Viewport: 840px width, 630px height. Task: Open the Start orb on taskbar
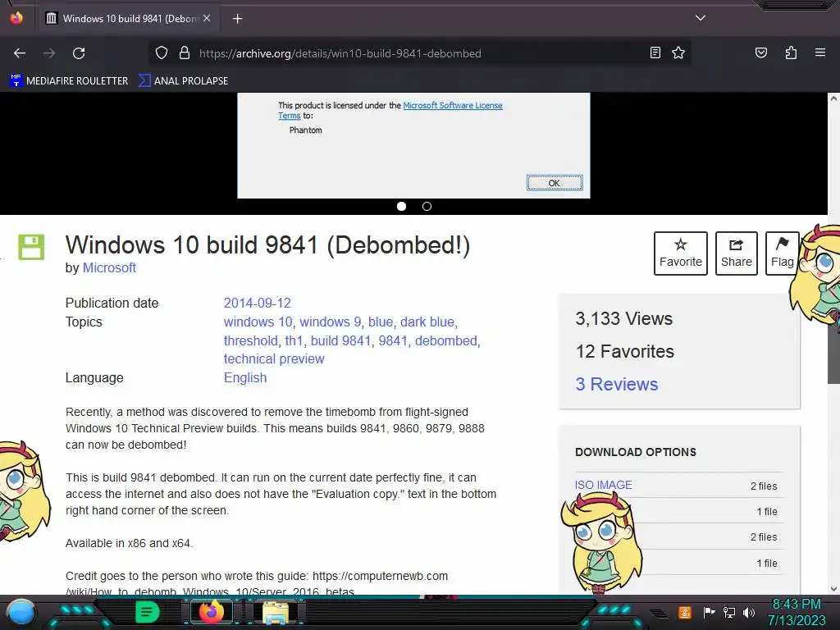click(x=21, y=612)
